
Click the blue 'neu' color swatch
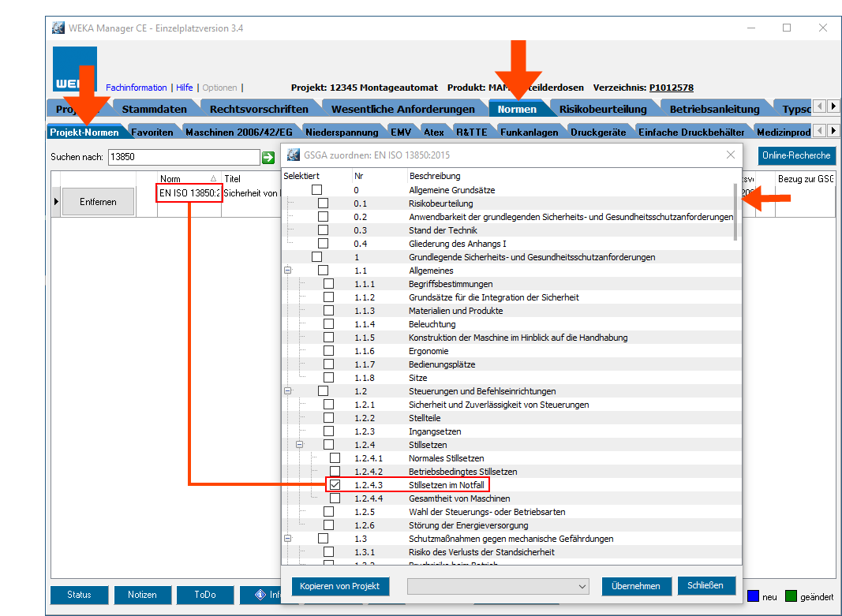(x=753, y=596)
